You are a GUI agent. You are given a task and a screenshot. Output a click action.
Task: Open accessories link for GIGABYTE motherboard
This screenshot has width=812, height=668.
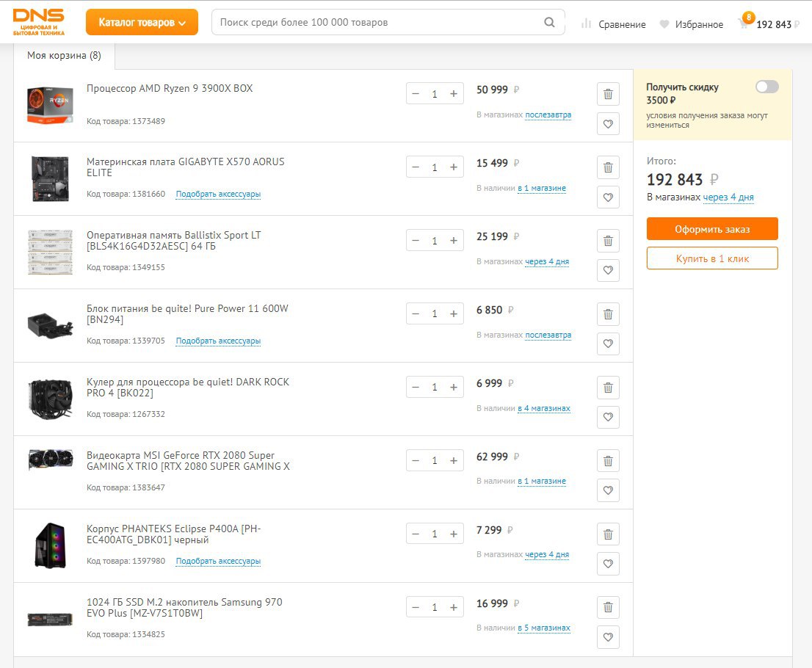click(x=218, y=195)
